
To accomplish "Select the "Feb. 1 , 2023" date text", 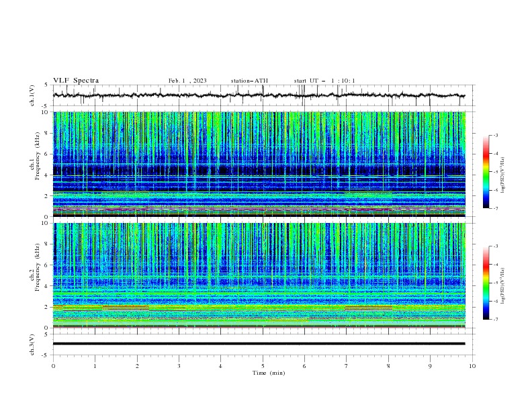I will pos(187,81).
